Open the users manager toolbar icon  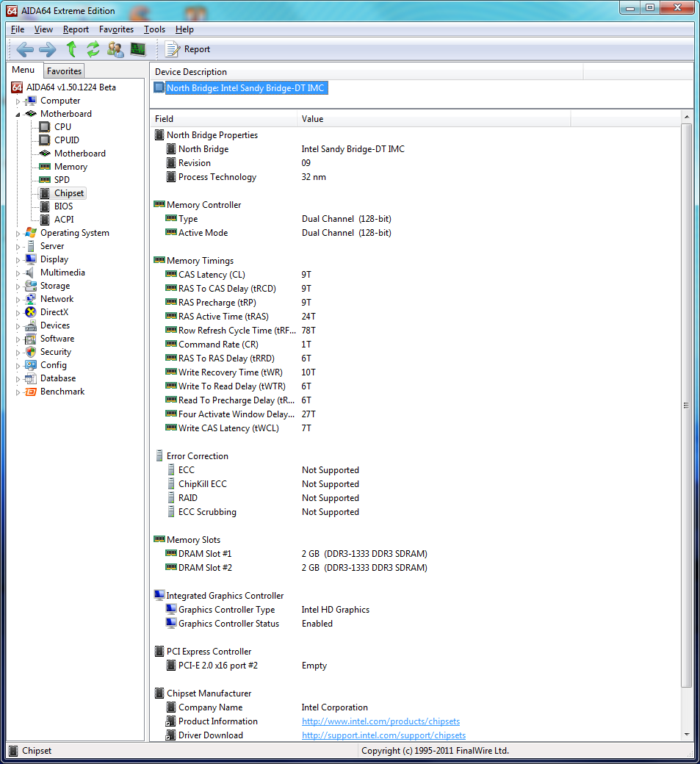[115, 49]
